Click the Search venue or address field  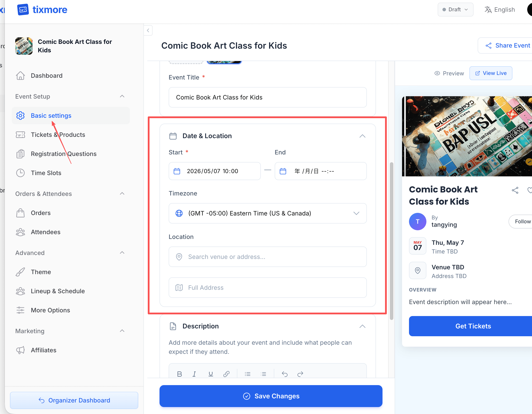pyautogui.click(x=267, y=257)
